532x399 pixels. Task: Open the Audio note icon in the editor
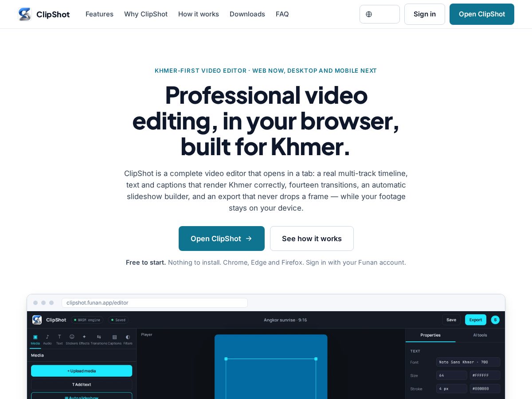click(x=47, y=337)
